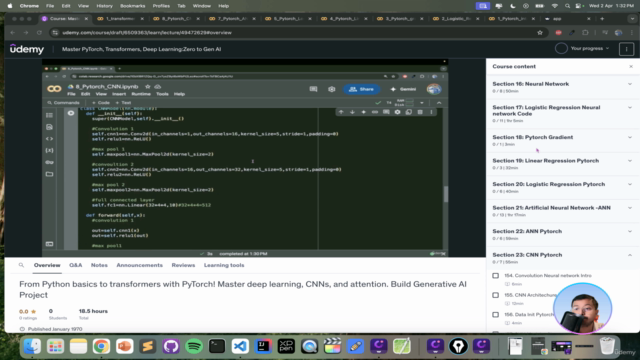Bookmark this page with the star icon

tap(540, 33)
